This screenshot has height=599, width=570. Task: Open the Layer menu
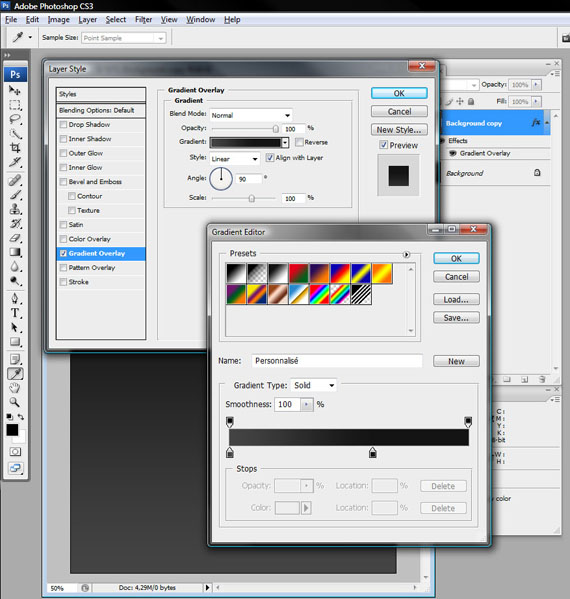click(x=87, y=19)
